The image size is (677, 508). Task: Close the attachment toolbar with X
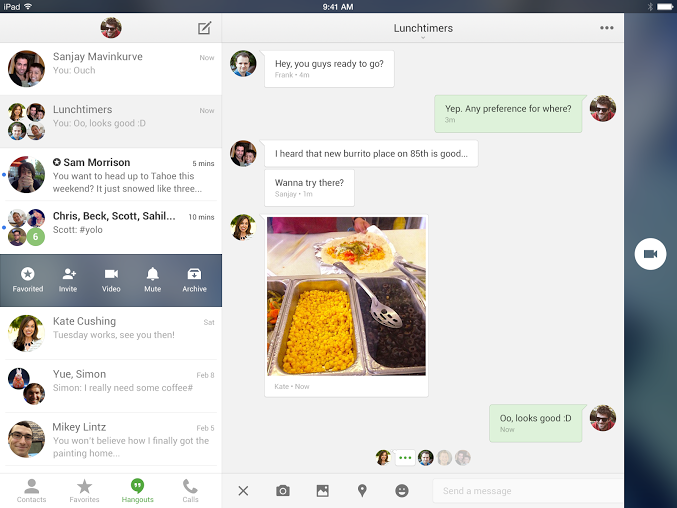[243, 491]
